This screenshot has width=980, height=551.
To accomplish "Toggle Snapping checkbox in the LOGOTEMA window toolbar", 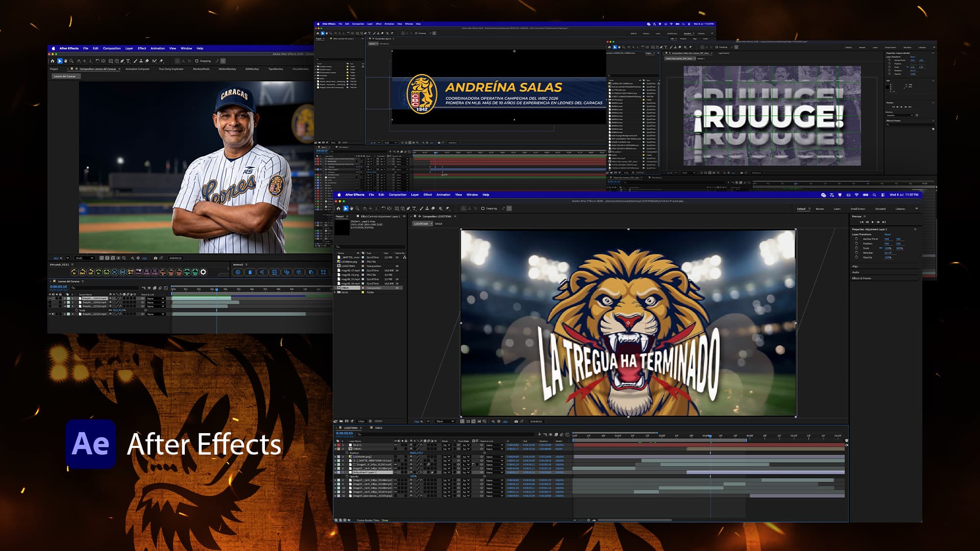I will 483,208.
